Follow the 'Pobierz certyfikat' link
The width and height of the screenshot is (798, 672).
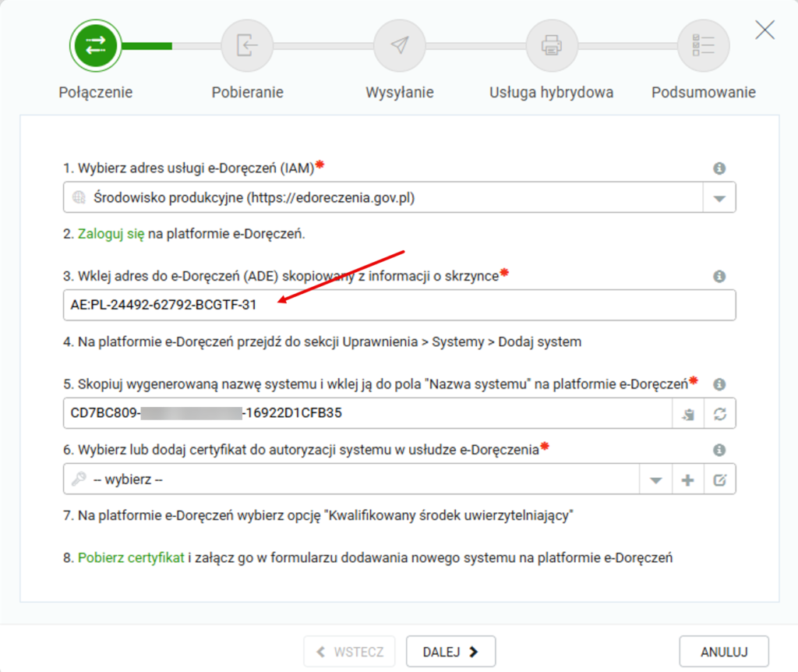131,557
